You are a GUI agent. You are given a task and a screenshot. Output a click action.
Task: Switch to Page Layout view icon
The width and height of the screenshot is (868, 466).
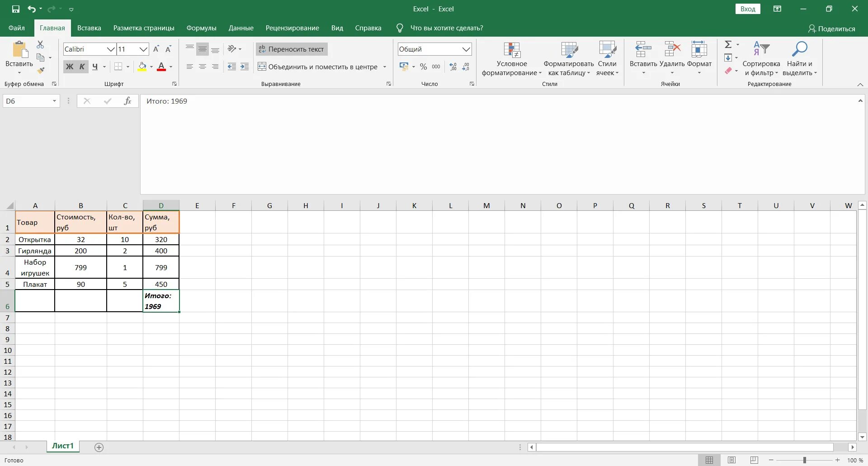click(x=731, y=460)
